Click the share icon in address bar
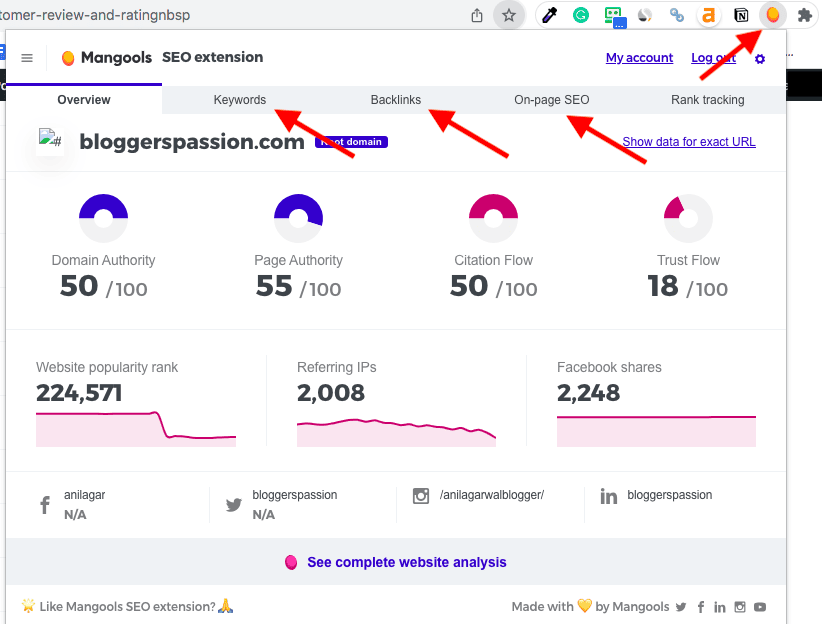 [477, 15]
